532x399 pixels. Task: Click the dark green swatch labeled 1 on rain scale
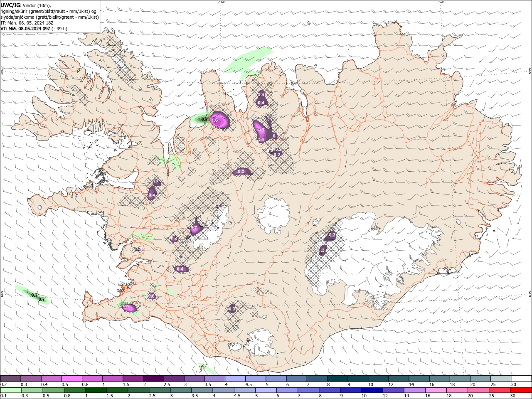point(96,390)
